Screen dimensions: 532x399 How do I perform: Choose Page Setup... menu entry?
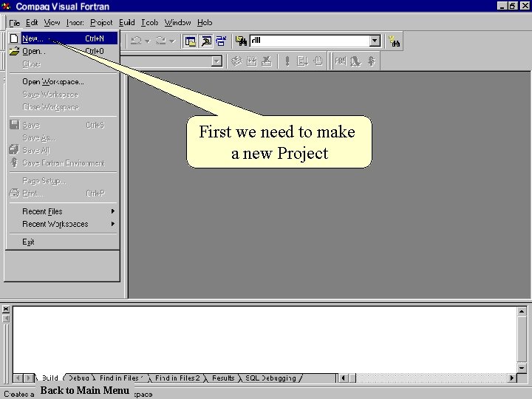click(63, 181)
